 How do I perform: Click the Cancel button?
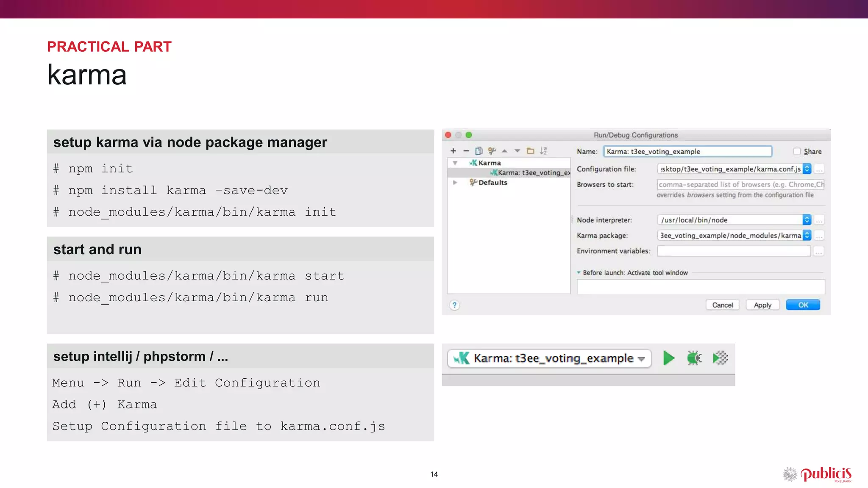click(x=722, y=305)
